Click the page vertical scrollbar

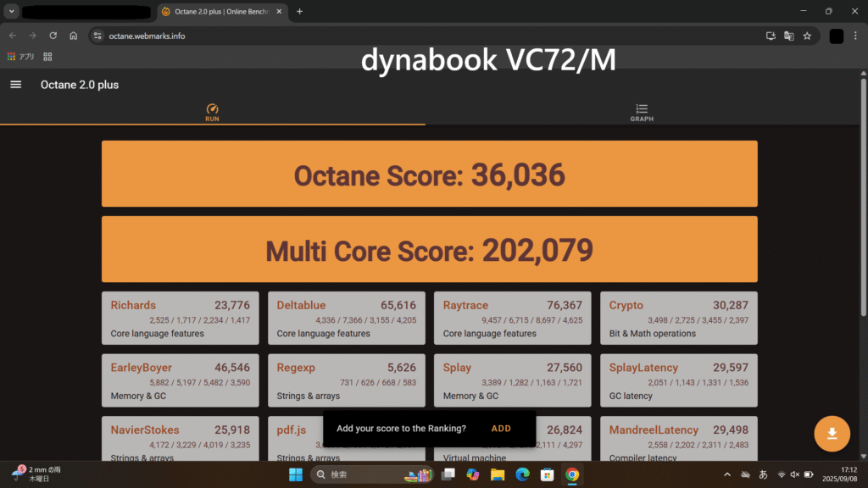pyautogui.click(x=863, y=197)
